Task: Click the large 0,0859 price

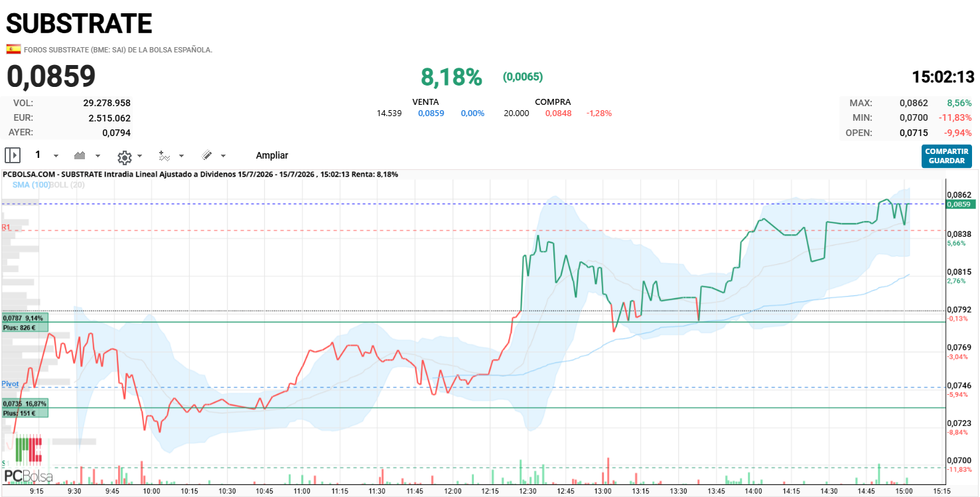Action: click(51, 76)
